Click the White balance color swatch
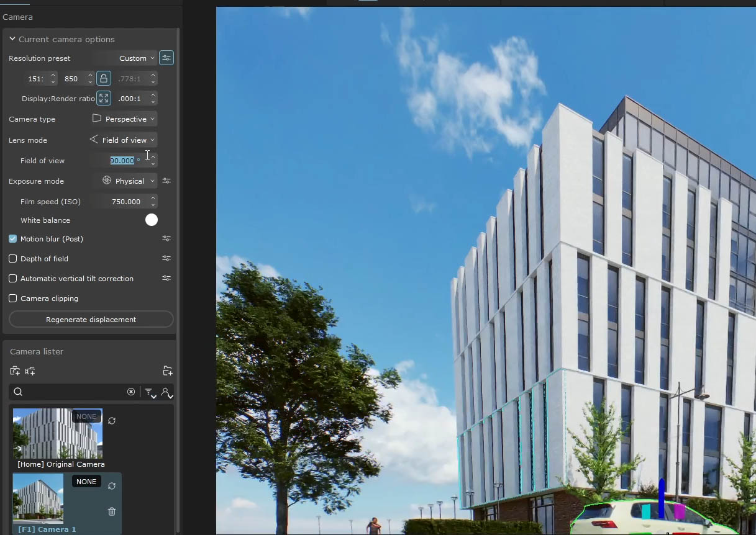756x535 pixels. pyautogui.click(x=152, y=220)
